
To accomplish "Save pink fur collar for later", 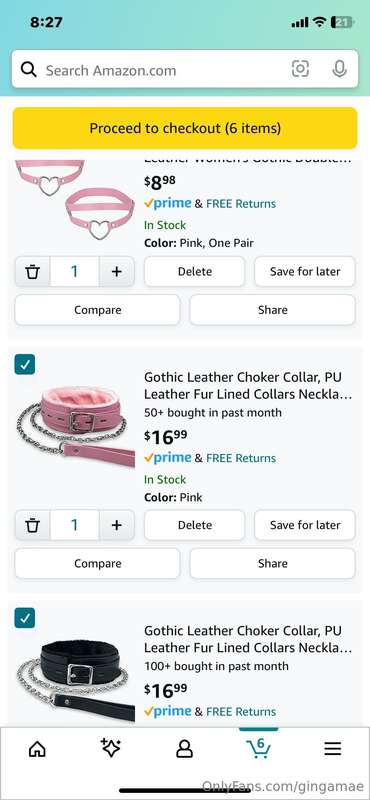I will pos(305,525).
